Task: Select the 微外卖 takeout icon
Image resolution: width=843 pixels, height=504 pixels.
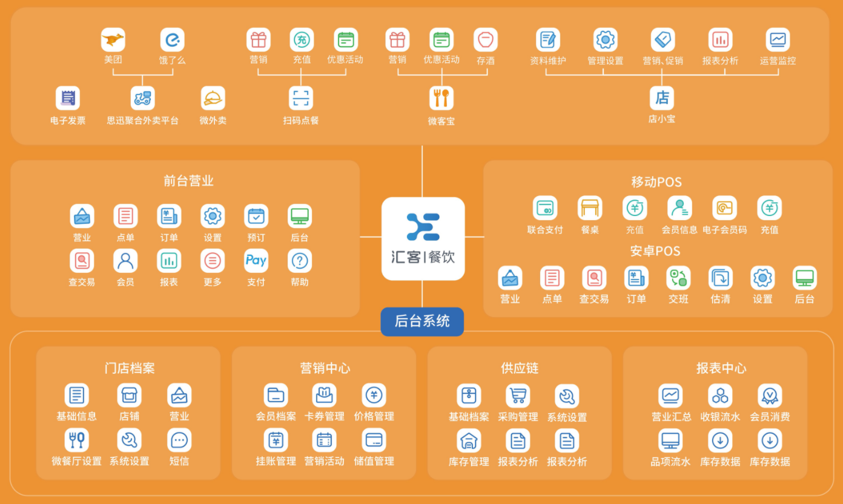Action: [212, 97]
